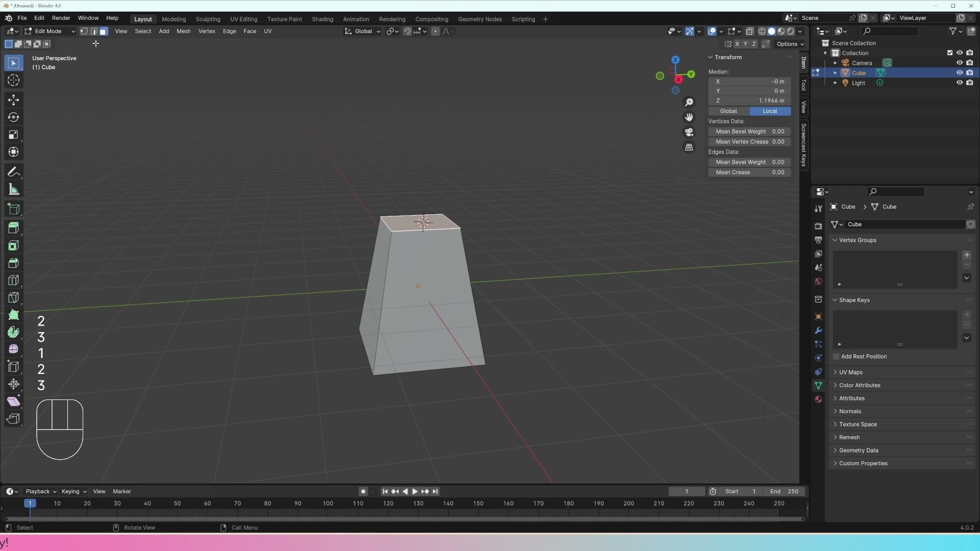Toggle X-ray display
The image size is (980, 551).
click(749, 31)
